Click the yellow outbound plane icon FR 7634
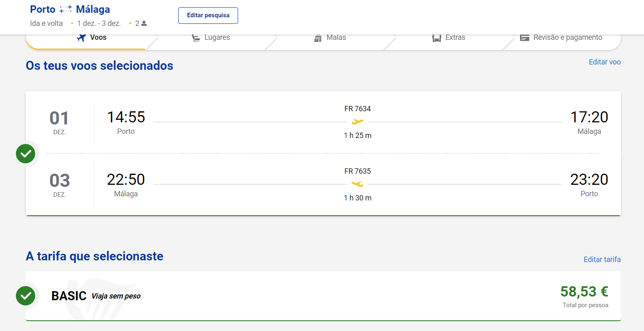 coord(358,122)
